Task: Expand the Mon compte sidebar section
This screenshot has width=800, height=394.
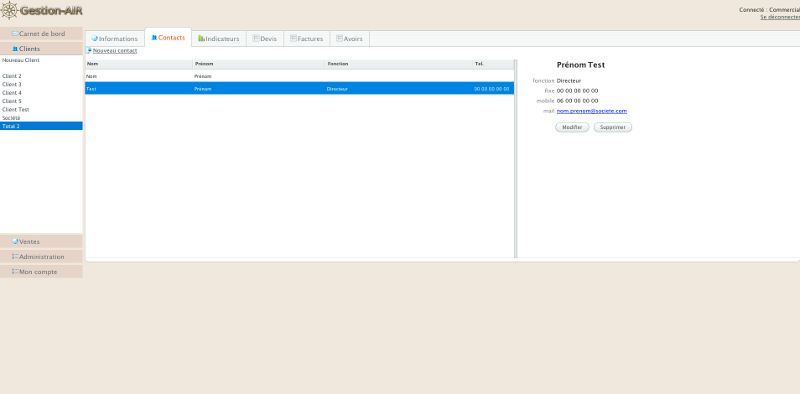Action: (x=41, y=272)
